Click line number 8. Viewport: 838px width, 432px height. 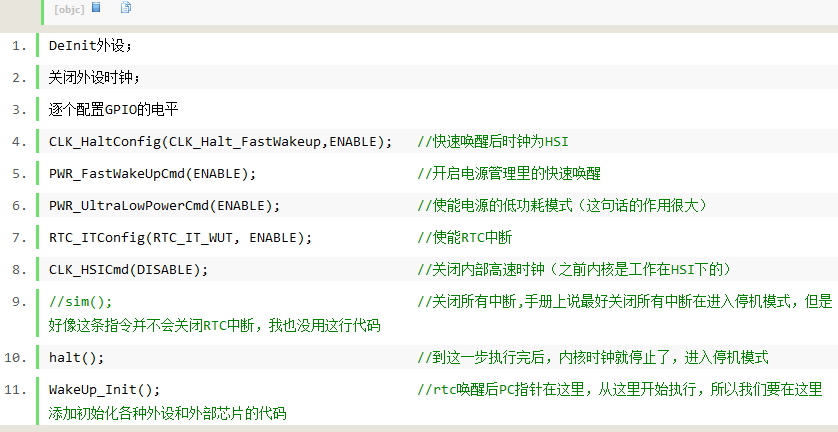20,270
